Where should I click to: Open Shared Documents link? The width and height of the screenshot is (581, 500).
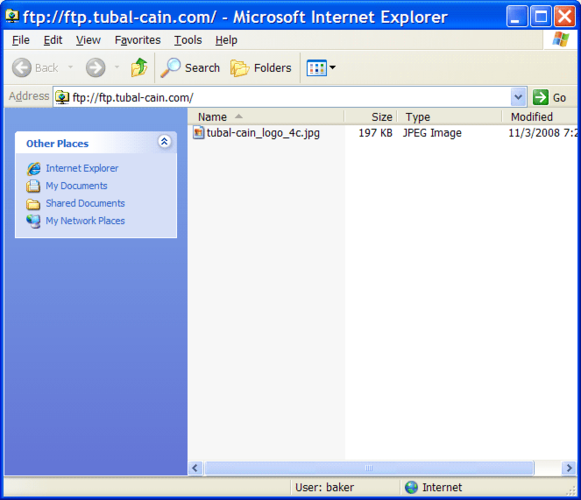tap(85, 203)
